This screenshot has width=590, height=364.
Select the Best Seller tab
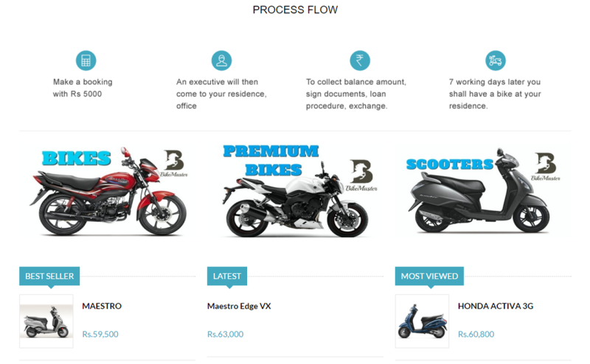click(49, 276)
